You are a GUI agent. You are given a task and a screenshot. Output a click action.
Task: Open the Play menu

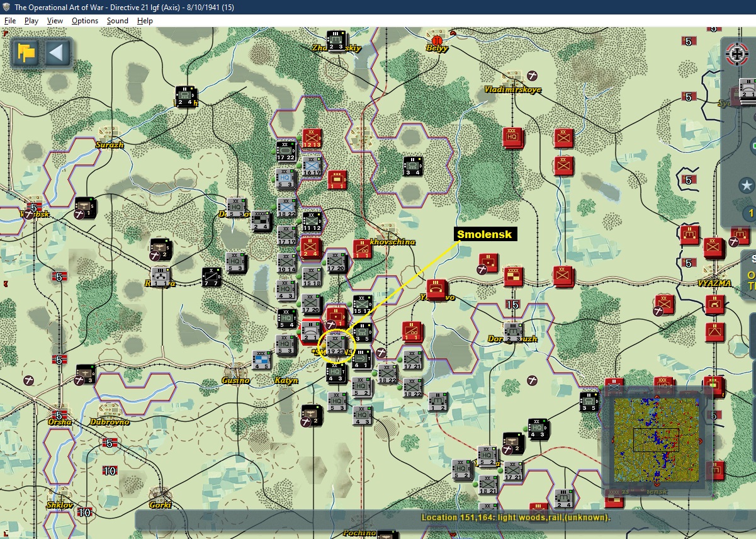(x=31, y=21)
